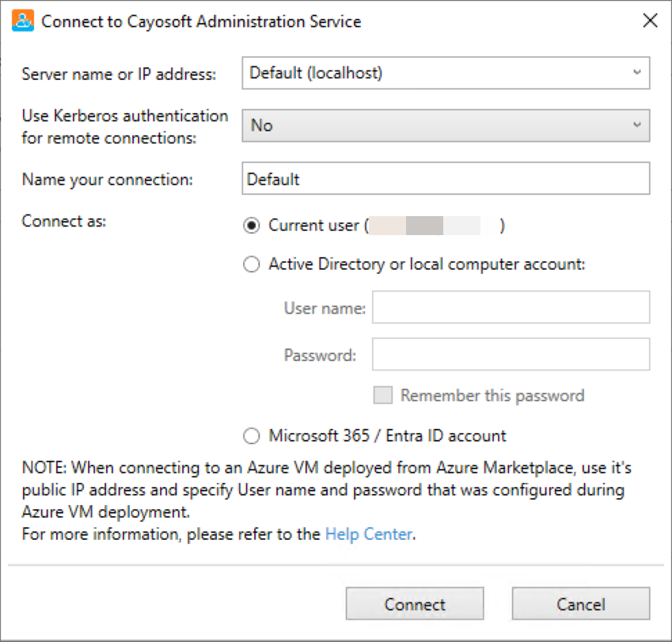Open the Server name or IP address dropdown
Screen dimensions: 672x642
tap(637, 72)
